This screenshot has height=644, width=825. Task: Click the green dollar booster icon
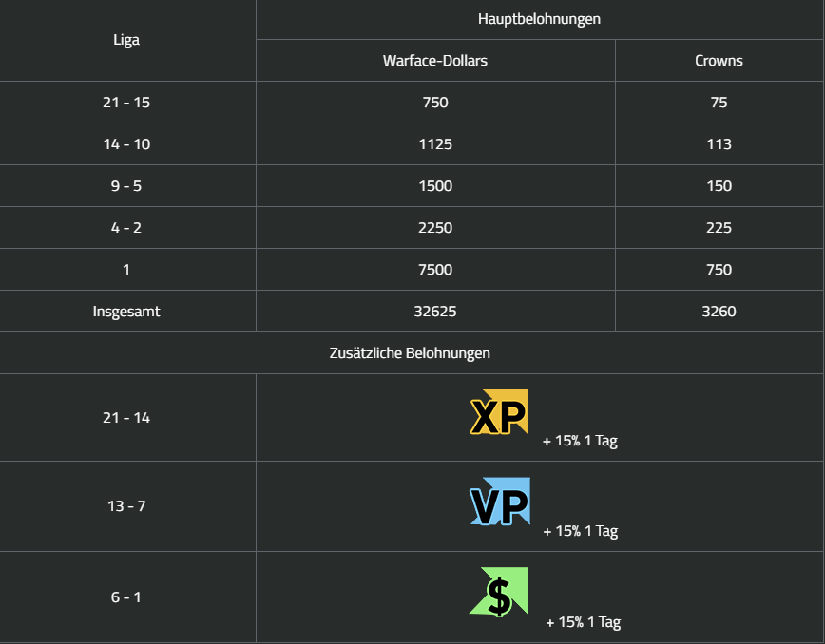(x=499, y=592)
